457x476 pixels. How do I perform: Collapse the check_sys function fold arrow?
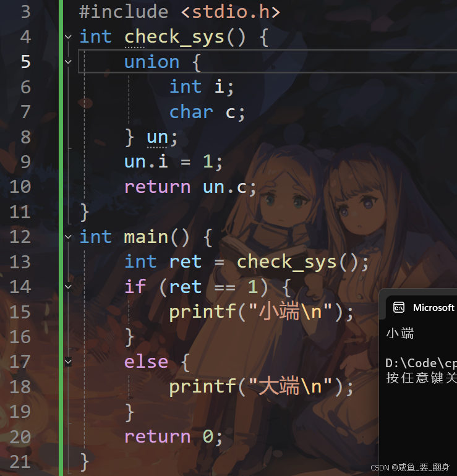(x=68, y=37)
